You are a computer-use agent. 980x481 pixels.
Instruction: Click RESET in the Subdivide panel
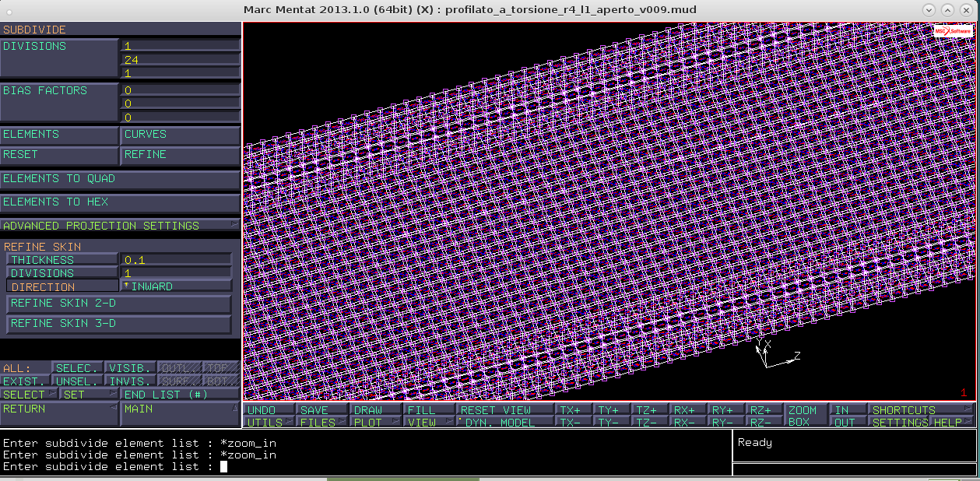[x=59, y=155]
